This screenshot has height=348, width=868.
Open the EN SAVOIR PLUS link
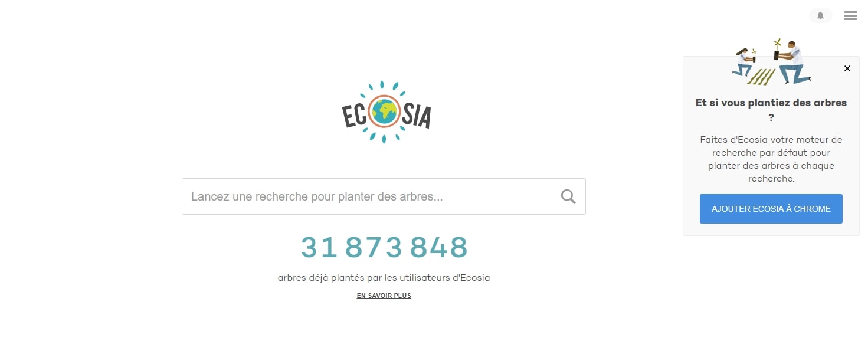pyautogui.click(x=384, y=296)
